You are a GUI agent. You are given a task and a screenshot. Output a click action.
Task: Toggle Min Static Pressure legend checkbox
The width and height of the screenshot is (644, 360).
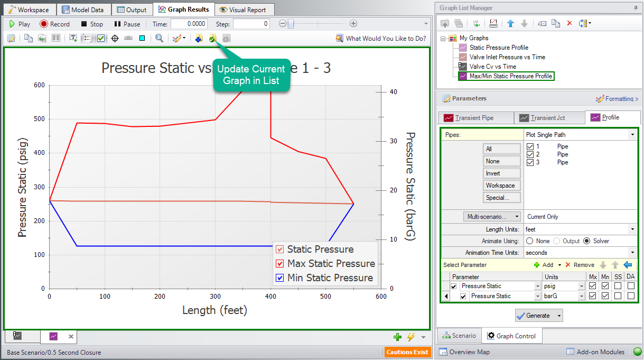[280, 278]
